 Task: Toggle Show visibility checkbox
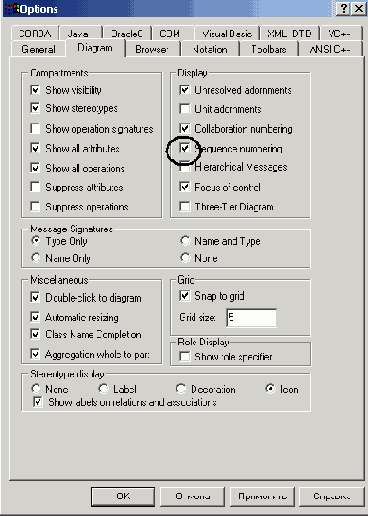tap(35, 90)
